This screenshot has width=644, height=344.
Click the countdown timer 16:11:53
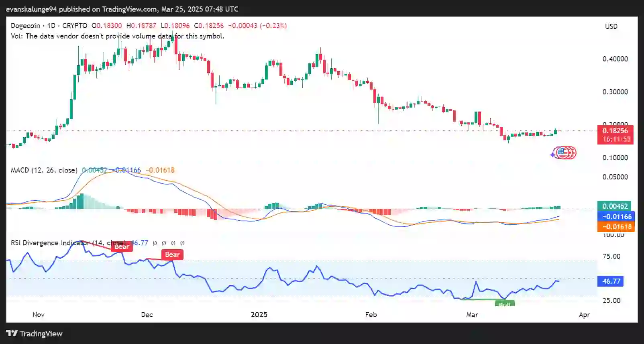click(x=616, y=139)
